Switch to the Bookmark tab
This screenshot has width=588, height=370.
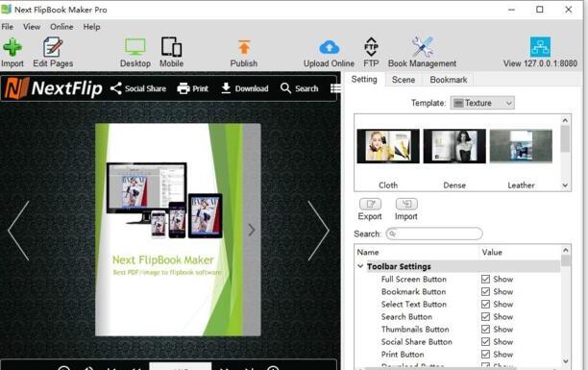pyautogui.click(x=449, y=80)
